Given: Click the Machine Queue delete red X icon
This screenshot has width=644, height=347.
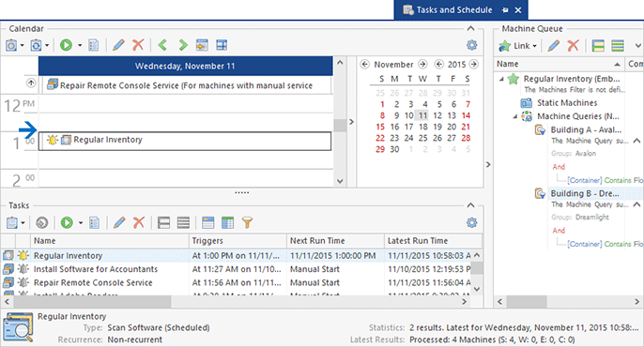Looking at the screenshot, I should click(x=573, y=46).
